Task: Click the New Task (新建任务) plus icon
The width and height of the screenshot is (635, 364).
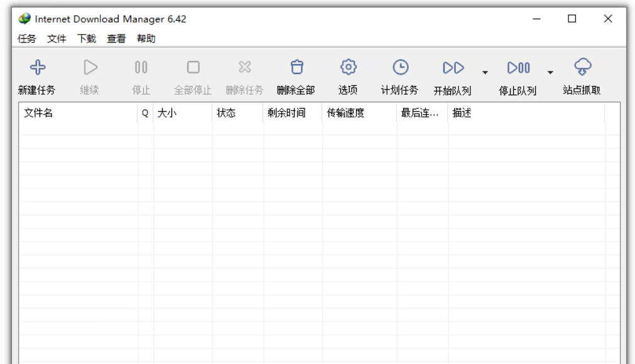Action: [36, 67]
